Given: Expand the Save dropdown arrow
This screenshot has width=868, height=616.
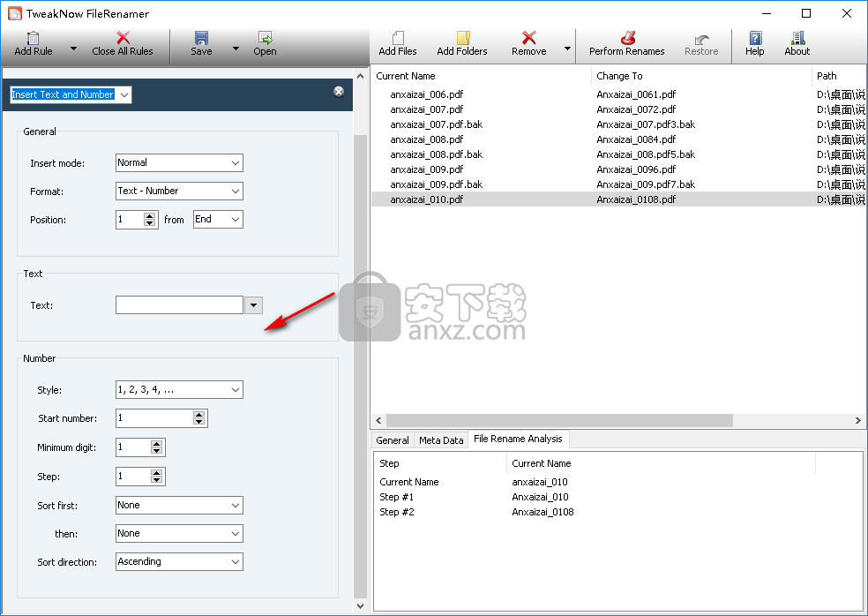Looking at the screenshot, I should 236,49.
